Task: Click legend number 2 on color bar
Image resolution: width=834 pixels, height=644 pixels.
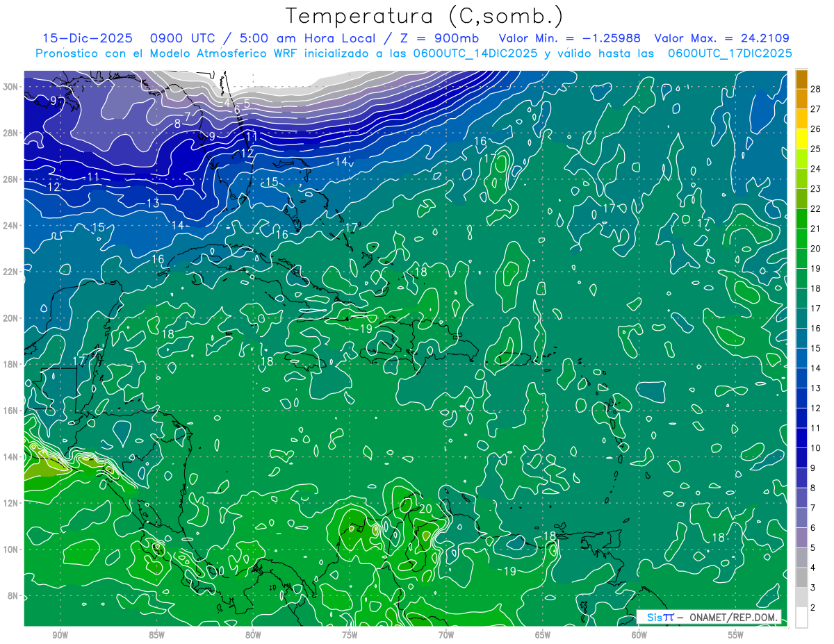Action: point(813,607)
